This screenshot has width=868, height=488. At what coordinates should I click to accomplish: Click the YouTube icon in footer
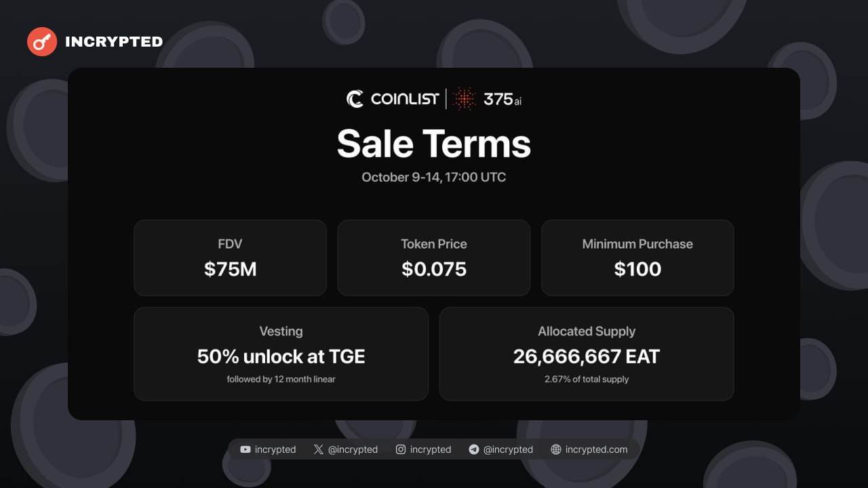tap(245, 449)
